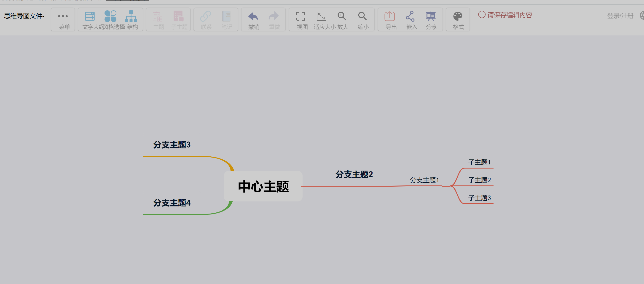Select the 分支主题3 branch node

tap(172, 145)
